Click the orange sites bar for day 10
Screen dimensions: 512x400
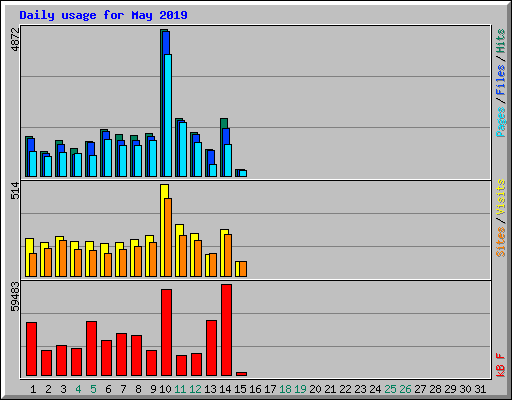click(168, 237)
